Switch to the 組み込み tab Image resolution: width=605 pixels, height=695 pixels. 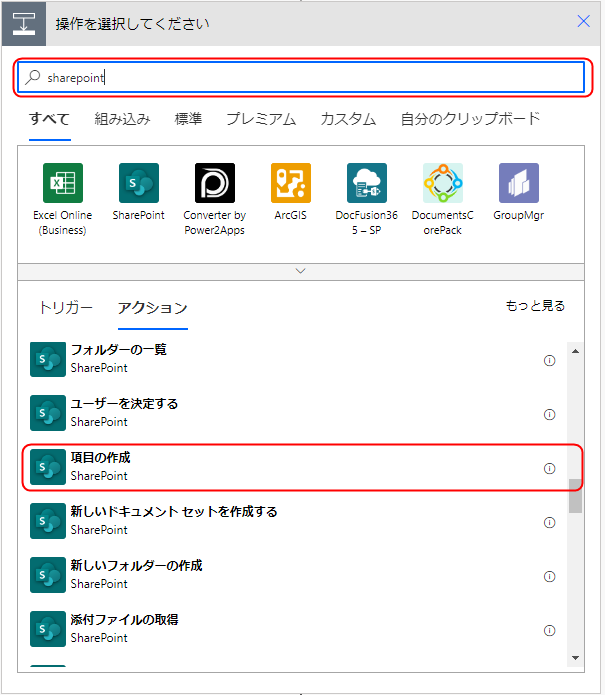[x=122, y=119]
